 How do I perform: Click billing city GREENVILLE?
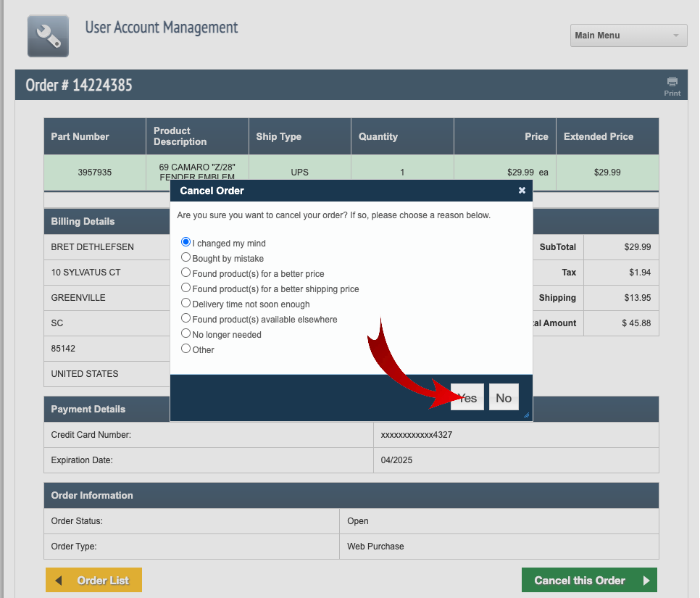[78, 298]
